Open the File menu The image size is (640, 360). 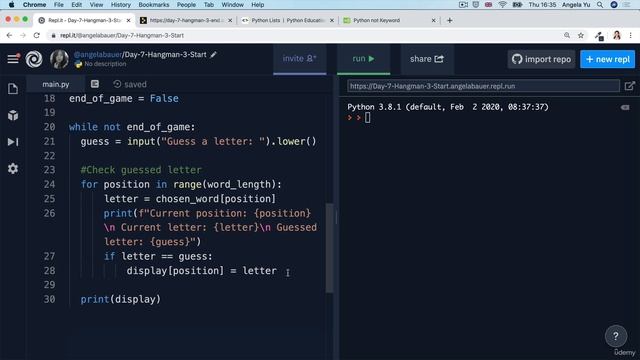click(x=58, y=4)
